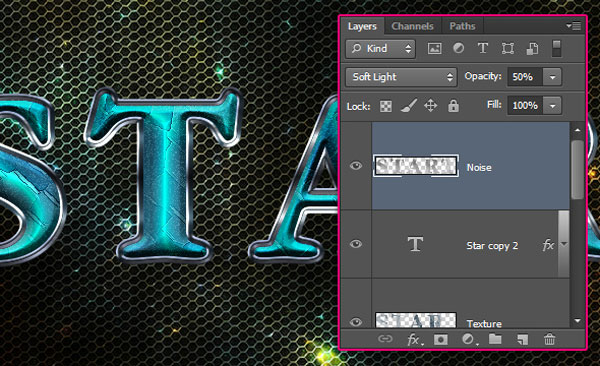Switch to the Paths tab
Image resolution: width=600 pixels, height=366 pixels.
click(462, 26)
